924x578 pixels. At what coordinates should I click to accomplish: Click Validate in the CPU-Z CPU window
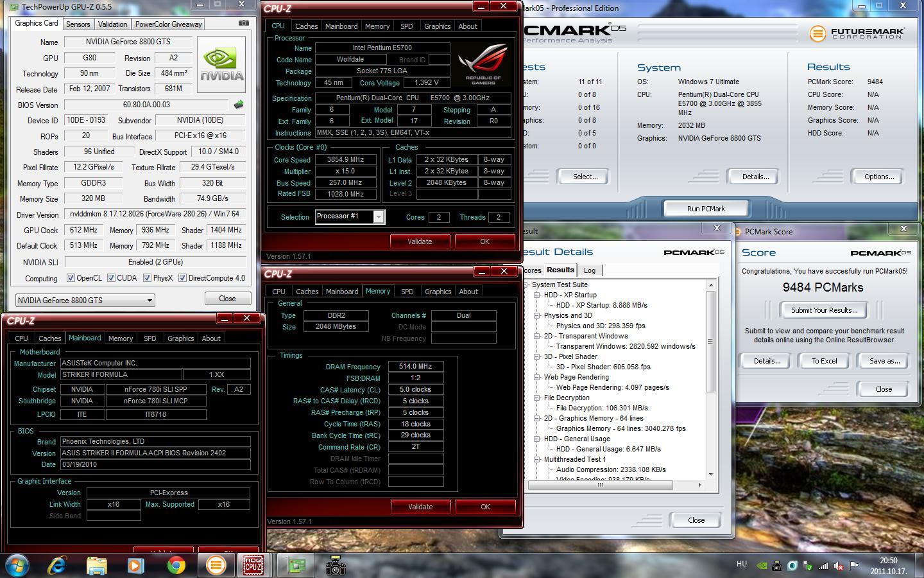click(420, 241)
